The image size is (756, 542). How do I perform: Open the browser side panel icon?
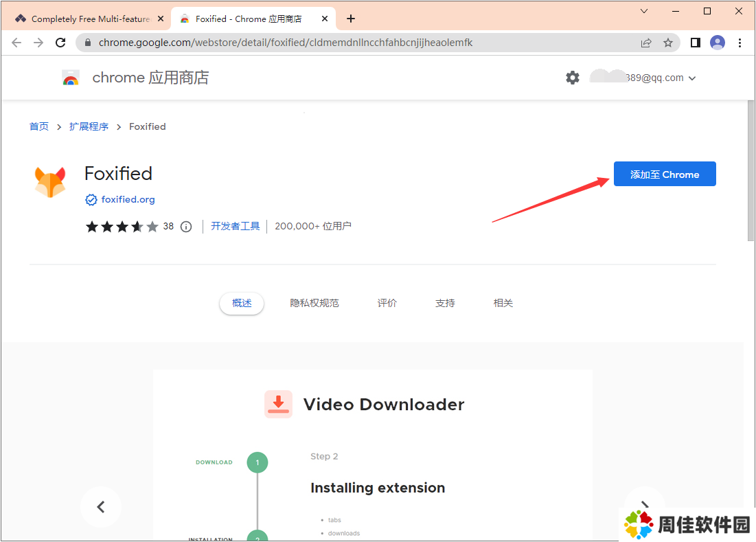(x=695, y=43)
